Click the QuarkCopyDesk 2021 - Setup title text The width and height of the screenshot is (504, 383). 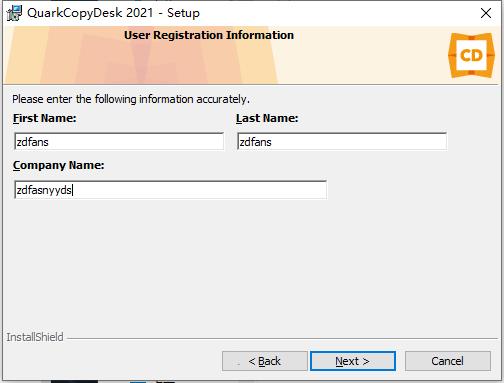(x=113, y=13)
